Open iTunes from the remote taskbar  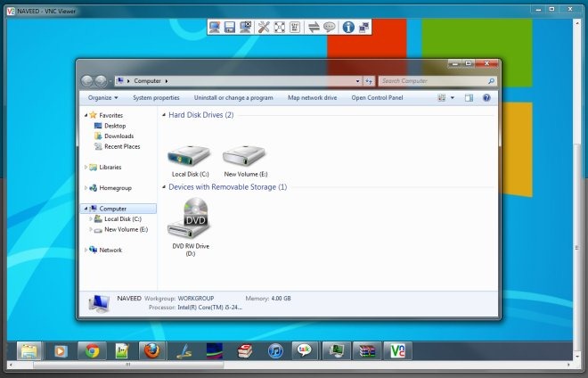tap(275, 351)
